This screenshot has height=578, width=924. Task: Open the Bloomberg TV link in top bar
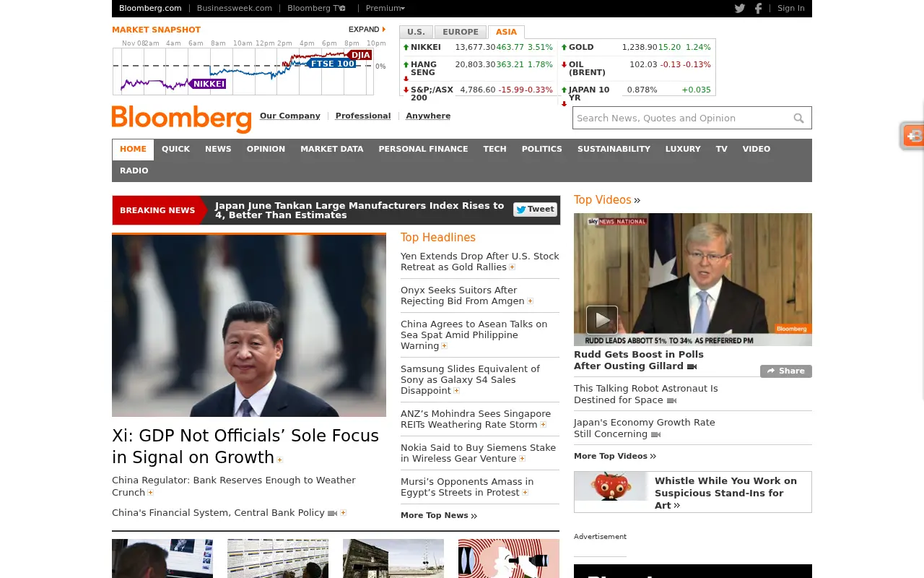pyautogui.click(x=316, y=9)
